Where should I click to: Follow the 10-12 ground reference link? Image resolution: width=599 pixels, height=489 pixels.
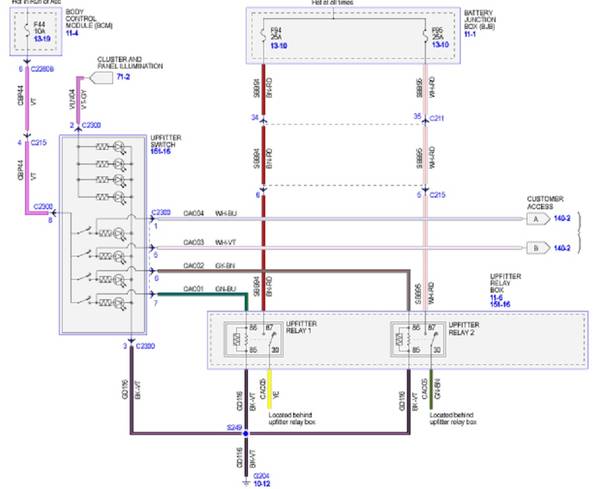[262, 484]
